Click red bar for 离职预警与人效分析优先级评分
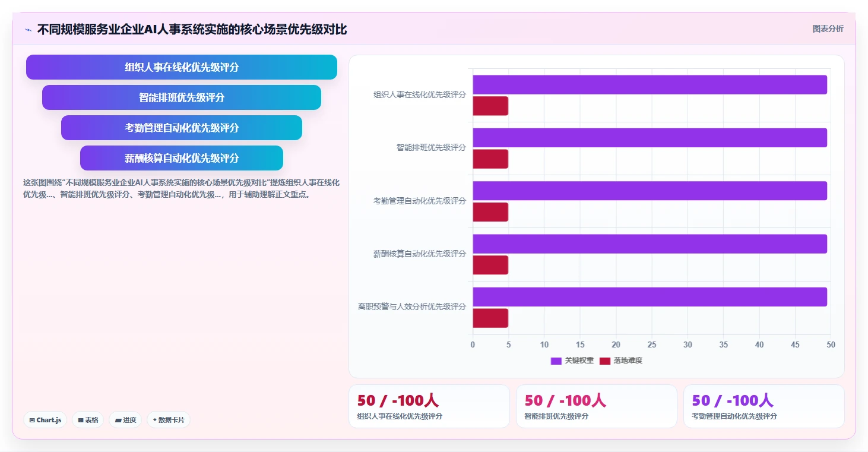This screenshot has width=868, height=452. click(490, 318)
